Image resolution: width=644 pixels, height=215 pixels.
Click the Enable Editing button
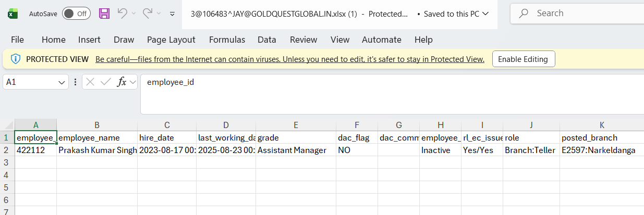click(x=523, y=59)
